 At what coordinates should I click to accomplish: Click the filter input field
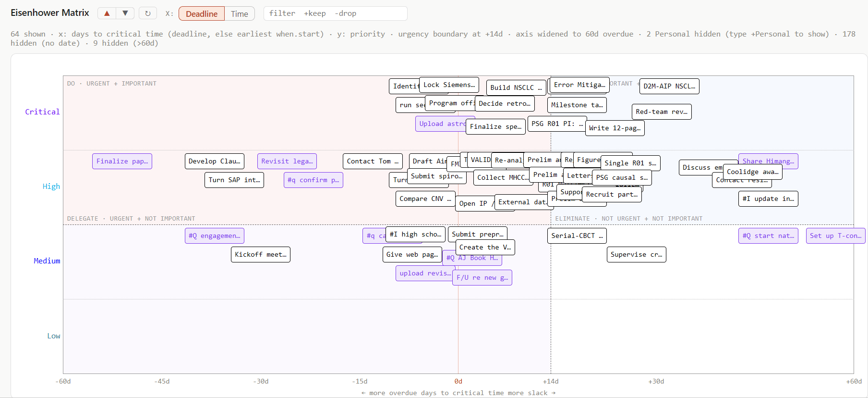pyautogui.click(x=335, y=13)
